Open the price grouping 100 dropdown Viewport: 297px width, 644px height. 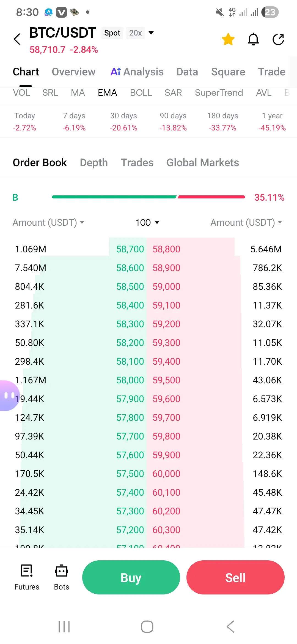pos(147,222)
